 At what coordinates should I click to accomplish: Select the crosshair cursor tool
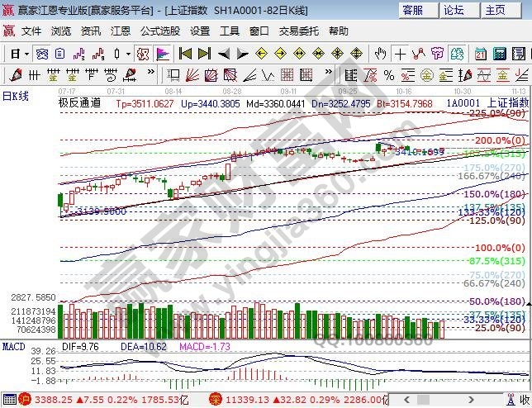tap(400, 54)
